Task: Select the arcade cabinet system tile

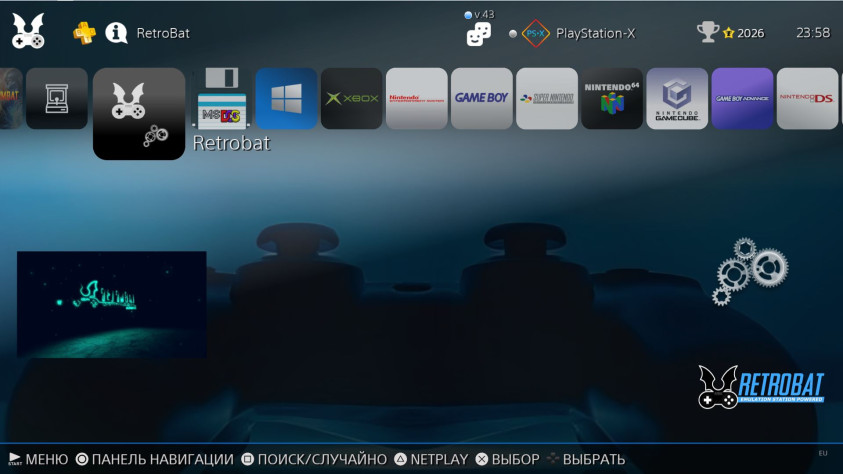Action: pos(57,98)
